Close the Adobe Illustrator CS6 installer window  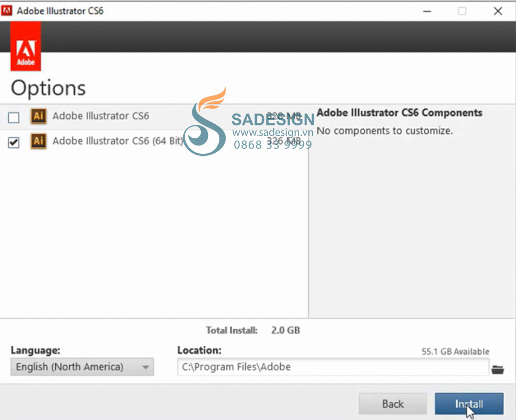[x=498, y=11]
